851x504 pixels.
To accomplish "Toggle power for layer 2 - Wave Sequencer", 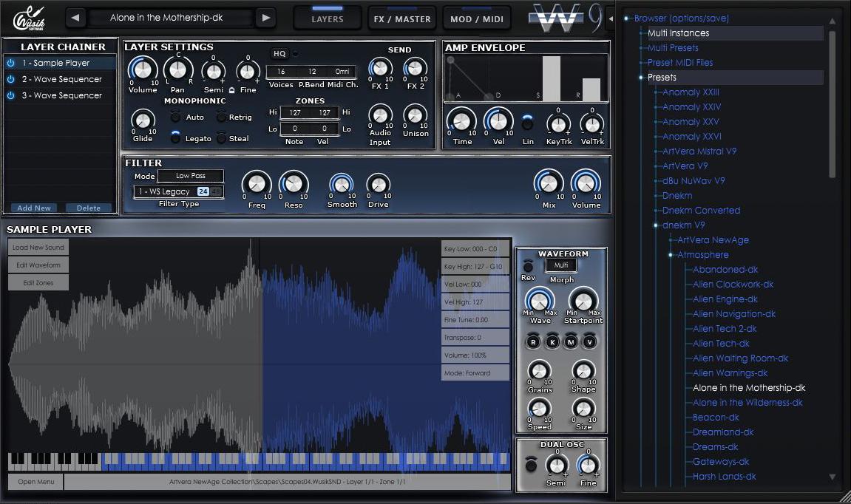I will click(x=10, y=79).
